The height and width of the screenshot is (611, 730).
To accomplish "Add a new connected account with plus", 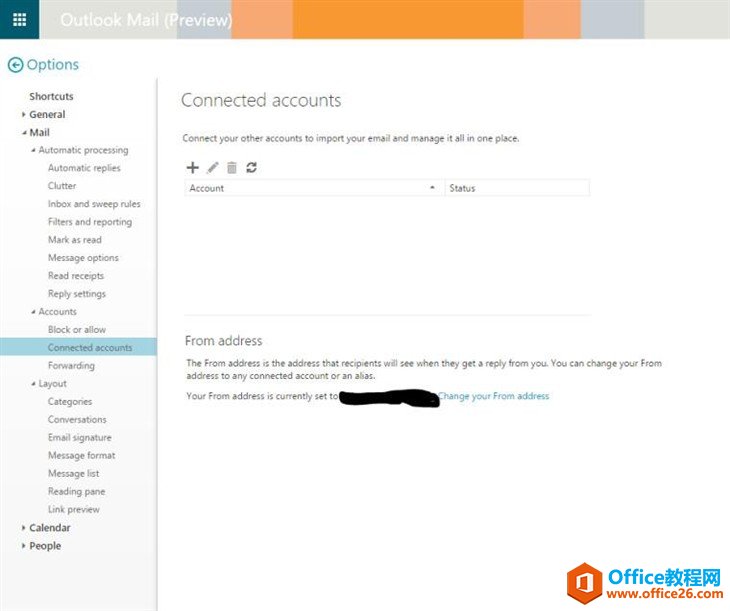I will coord(192,168).
